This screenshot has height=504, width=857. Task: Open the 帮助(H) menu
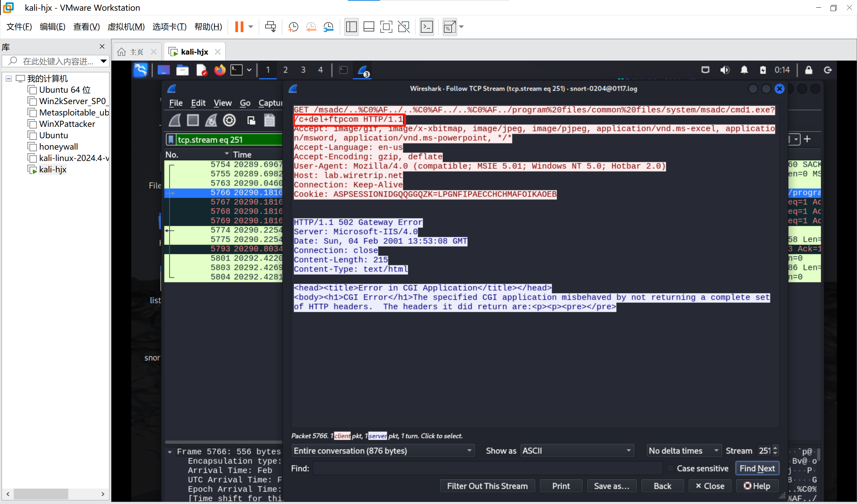pos(208,26)
